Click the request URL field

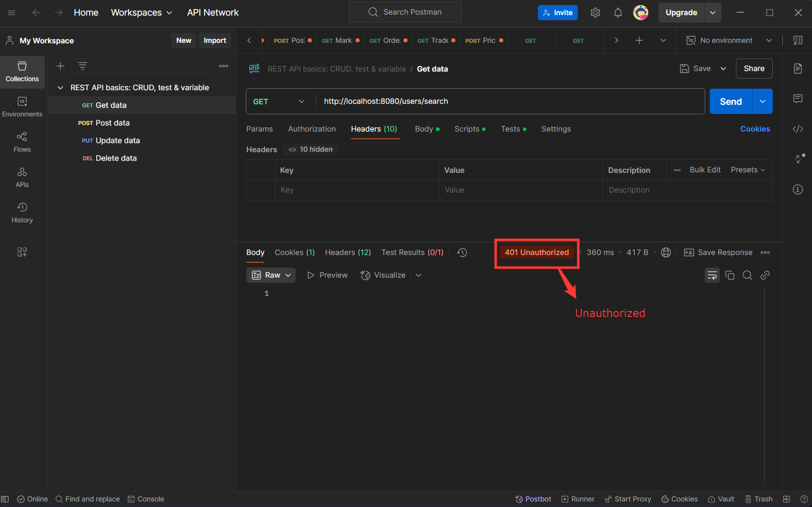[510, 101]
